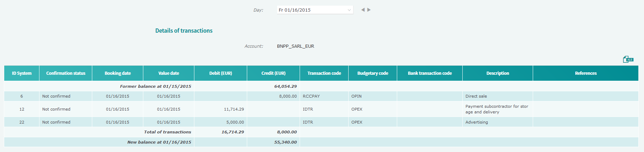Click the Description column header

click(x=498, y=73)
